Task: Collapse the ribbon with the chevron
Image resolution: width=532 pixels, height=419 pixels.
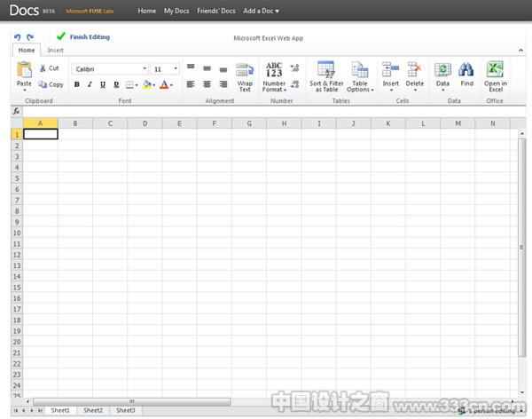Action: tap(520, 51)
